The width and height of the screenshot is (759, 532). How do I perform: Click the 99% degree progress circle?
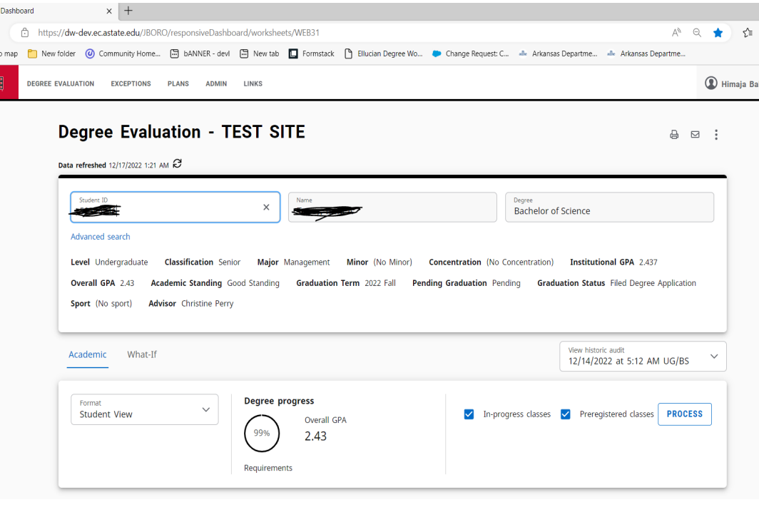coord(262,433)
